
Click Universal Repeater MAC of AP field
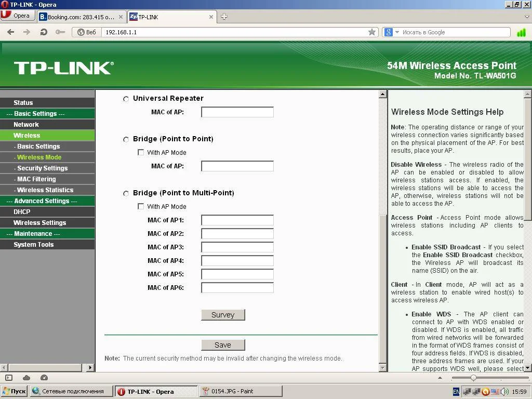pyautogui.click(x=237, y=112)
